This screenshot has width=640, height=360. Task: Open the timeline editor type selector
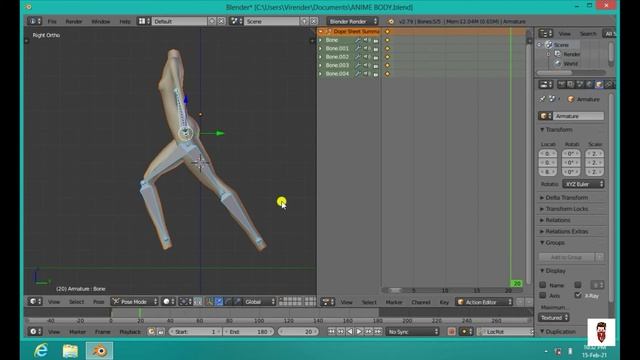pos(35,331)
